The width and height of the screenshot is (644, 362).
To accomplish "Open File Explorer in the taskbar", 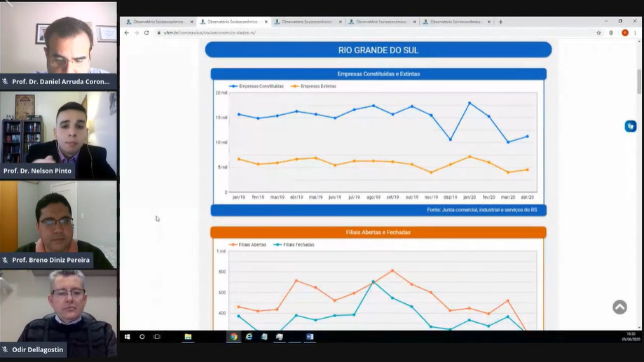I will pyautogui.click(x=188, y=337).
